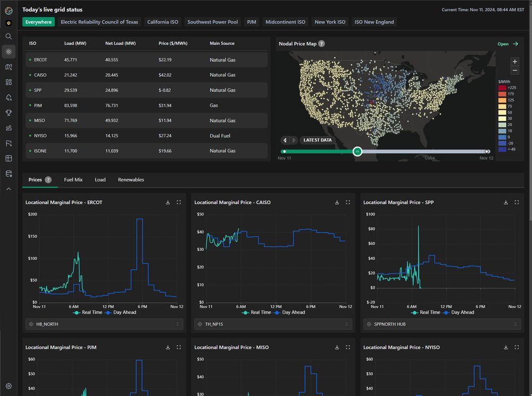The width and height of the screenshot is (532, 396).
Task: Toggle Real Time series in SPP legend
Action: [x=426, y=312]
